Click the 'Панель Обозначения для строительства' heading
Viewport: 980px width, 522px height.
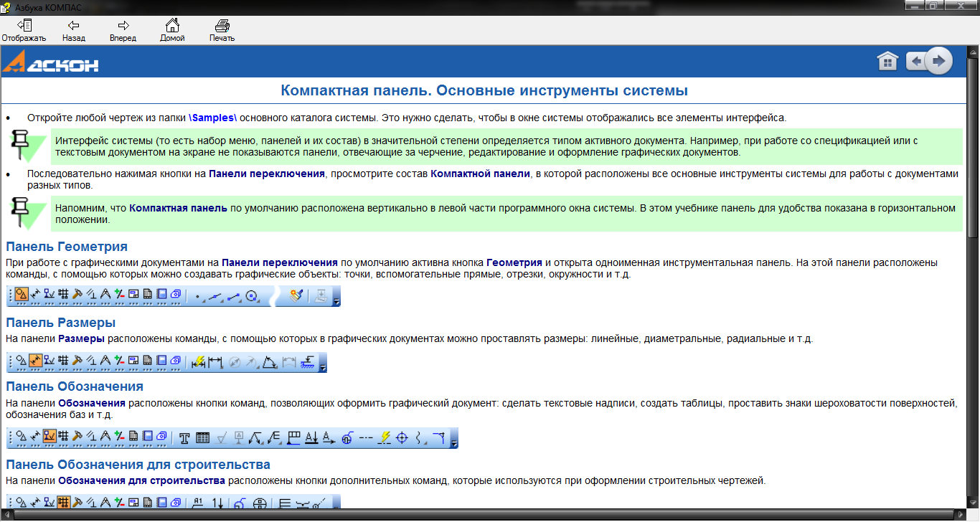tap(138, 465)
